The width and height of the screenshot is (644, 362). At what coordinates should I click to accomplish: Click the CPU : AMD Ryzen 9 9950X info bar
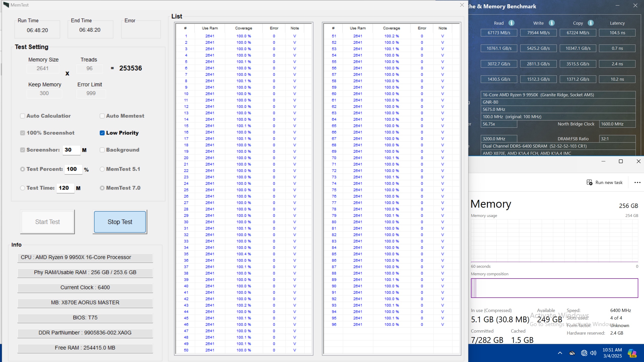click(85, 257)
